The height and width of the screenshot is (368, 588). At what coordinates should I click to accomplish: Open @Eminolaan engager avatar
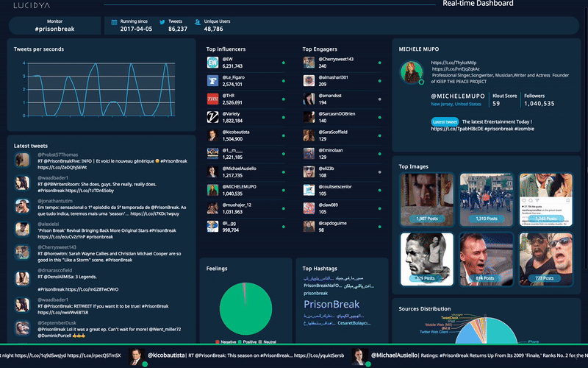[x=309, y=154]
